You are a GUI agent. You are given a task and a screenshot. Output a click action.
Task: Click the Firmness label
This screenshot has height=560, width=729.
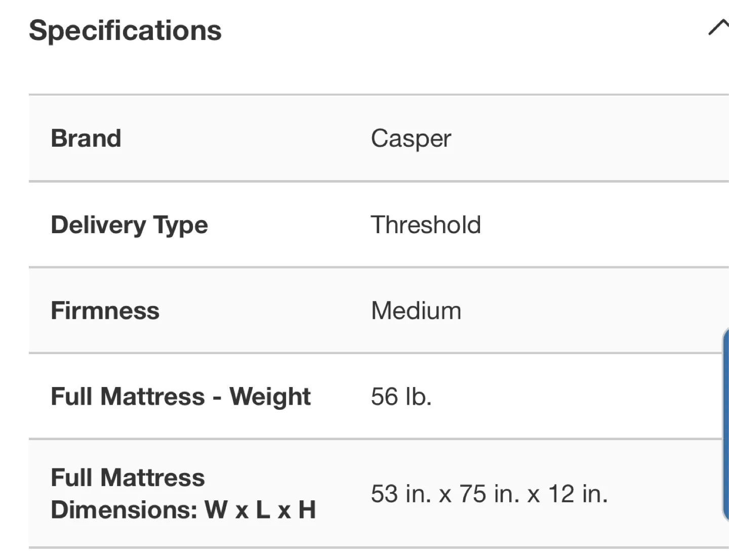tap(104, 310)
